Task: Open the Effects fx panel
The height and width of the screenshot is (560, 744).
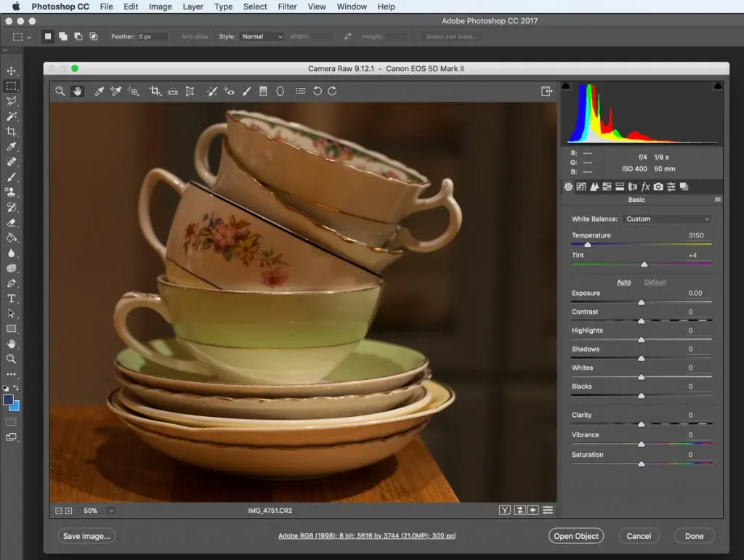Action: (645, 187)
